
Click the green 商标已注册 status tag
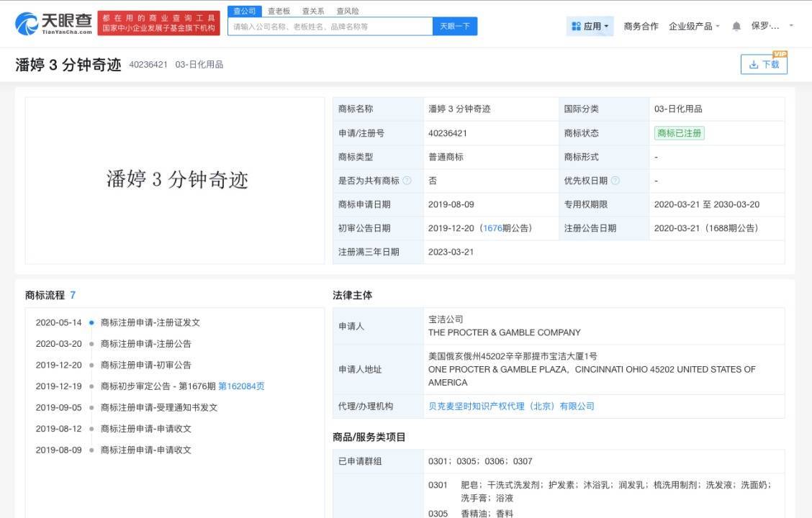(679, 132)
